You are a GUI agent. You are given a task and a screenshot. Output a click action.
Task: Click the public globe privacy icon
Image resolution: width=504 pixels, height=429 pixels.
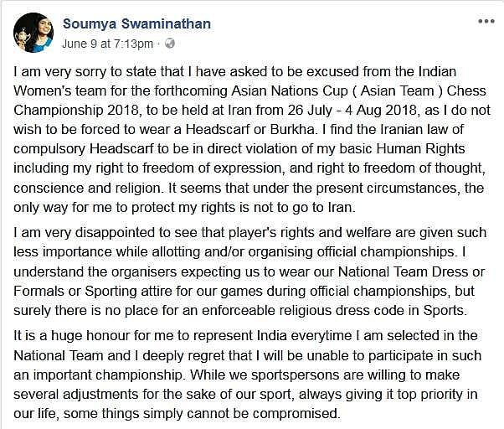(x=171, y=43)
